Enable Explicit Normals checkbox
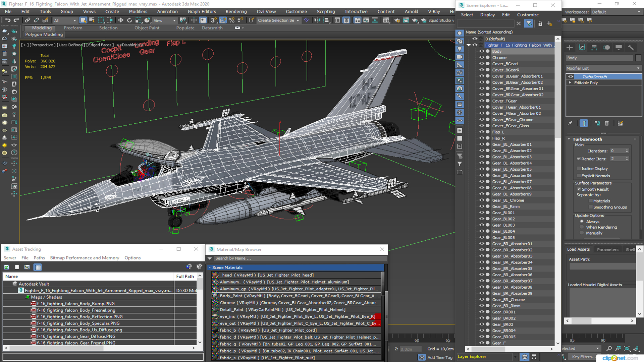Viewport: 644px width, 362px height. [x=579, y=176]
